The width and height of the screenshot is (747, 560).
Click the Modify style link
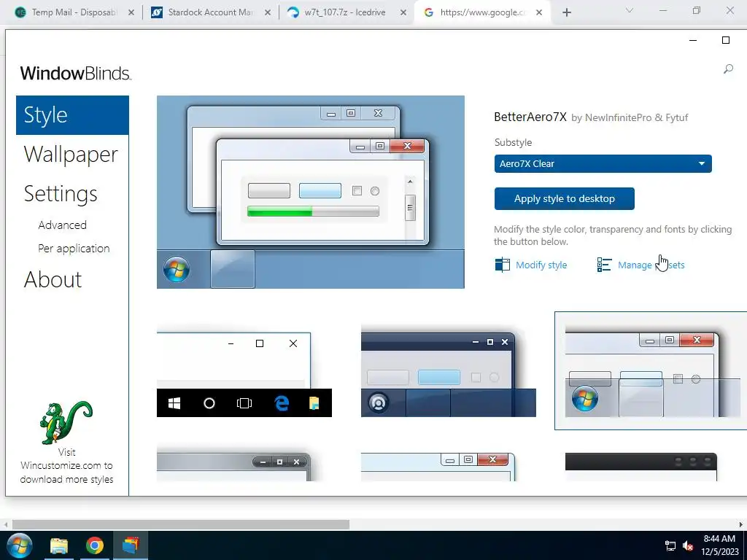tap(541, 265)
